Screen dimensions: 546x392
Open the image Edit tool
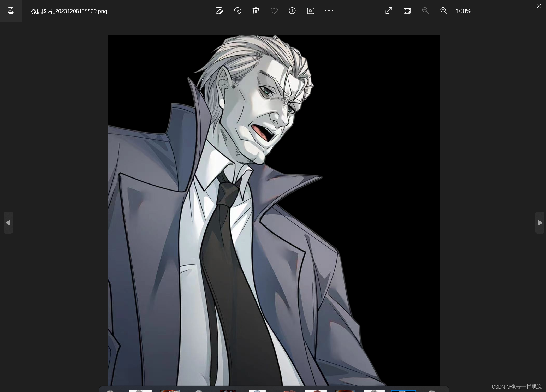tap(219, 11)
